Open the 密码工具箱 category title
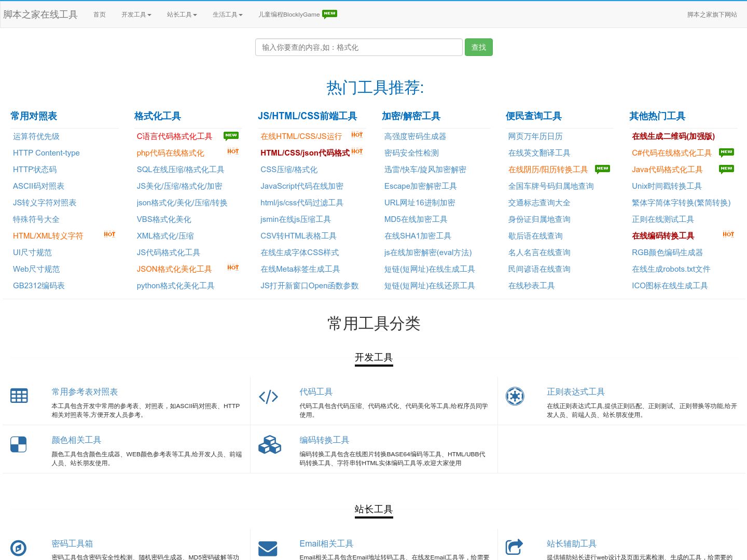This screenshot has width=747, height=560. click(72, 544)
